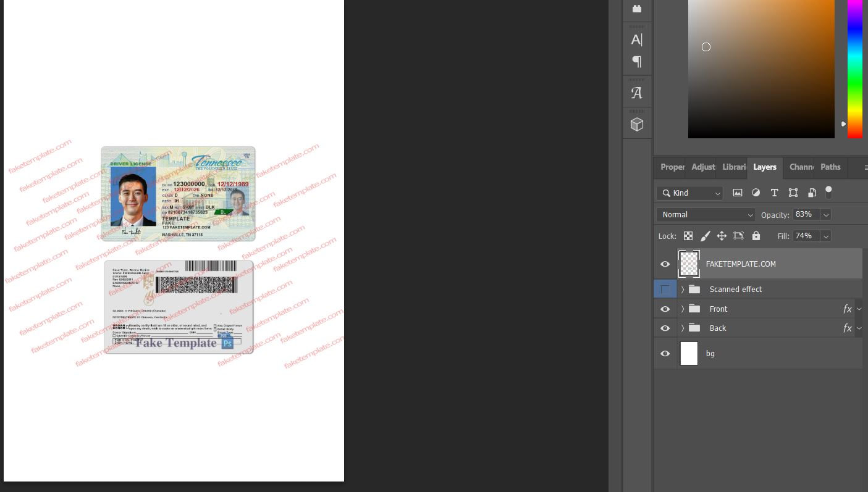Switch to the Adjustments tab
Screen dimensions: 868x492
(703, 167)
